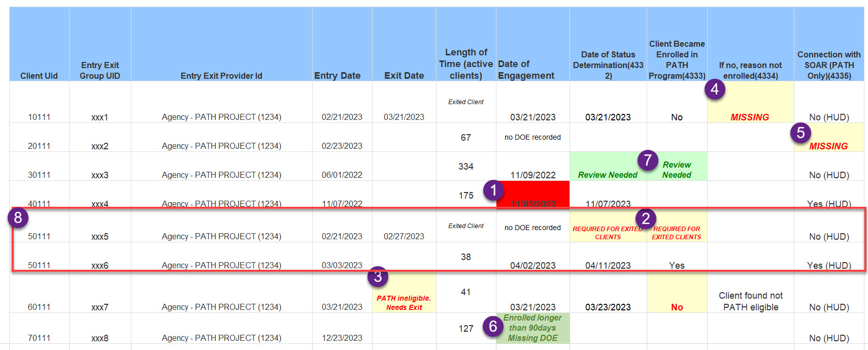This screenshot has width=868, height=350.
Task: Click the purple callout marker number 4
Action: (715, 89)
